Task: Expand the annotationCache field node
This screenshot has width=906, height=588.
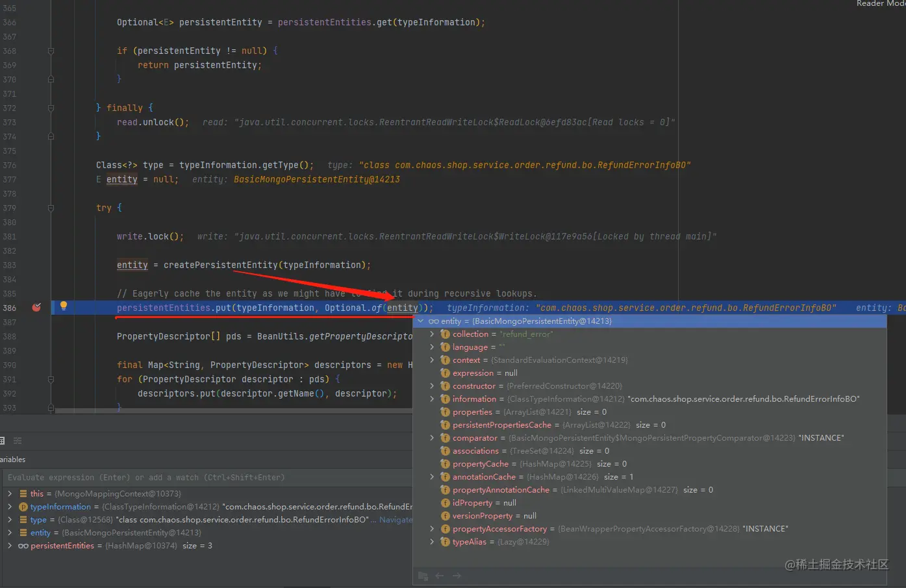Action: tap(432, 476)
